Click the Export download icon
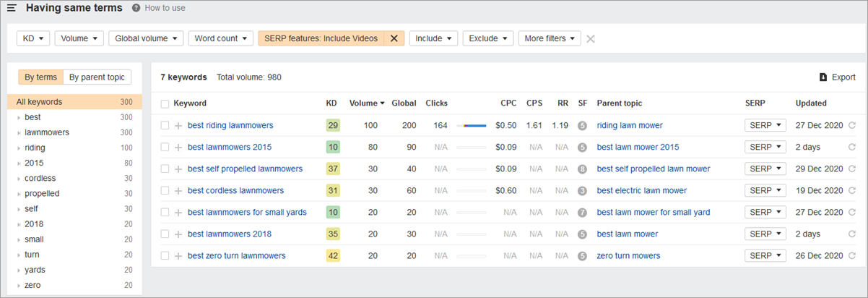Viewport: 868px width, 298px height. pyautogui.click(x=823, y=77)
